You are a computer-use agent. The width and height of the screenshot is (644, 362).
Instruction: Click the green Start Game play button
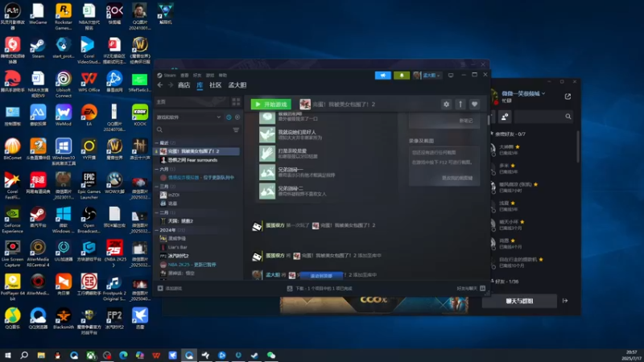point(271,105)
